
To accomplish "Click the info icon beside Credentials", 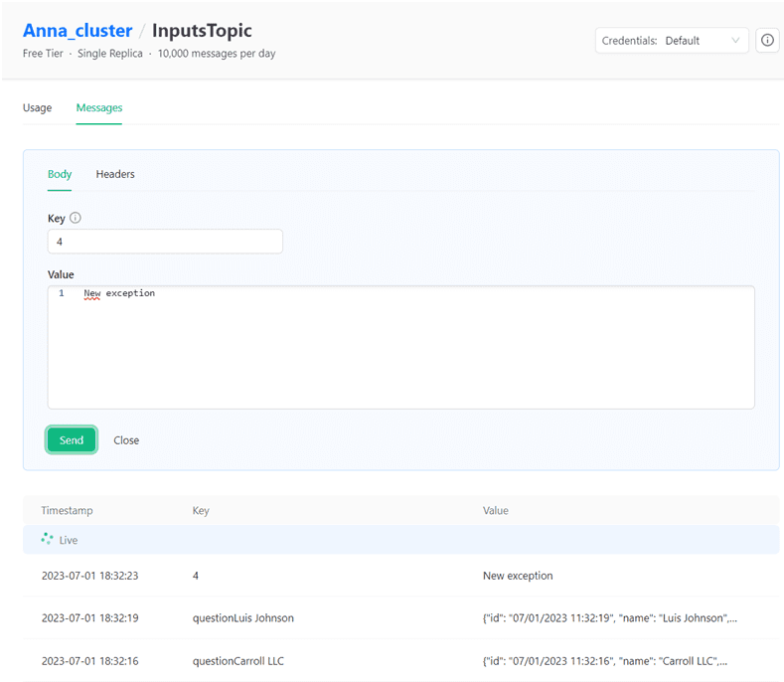I will (767, 41).
